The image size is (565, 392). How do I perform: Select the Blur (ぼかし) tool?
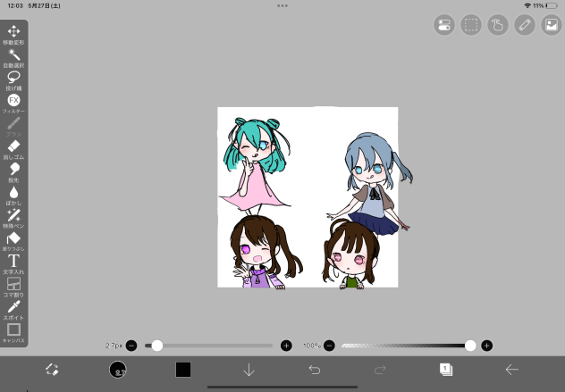click(x=13, y=196)
